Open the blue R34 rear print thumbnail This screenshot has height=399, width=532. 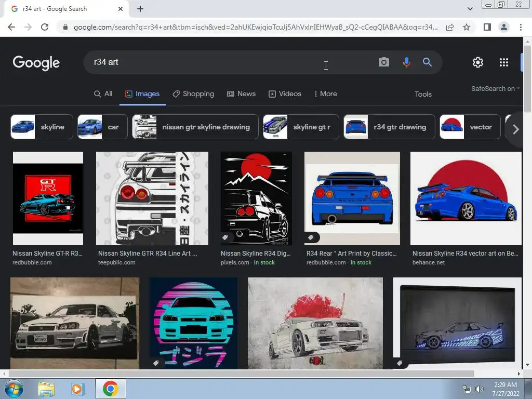click(352, 198)
